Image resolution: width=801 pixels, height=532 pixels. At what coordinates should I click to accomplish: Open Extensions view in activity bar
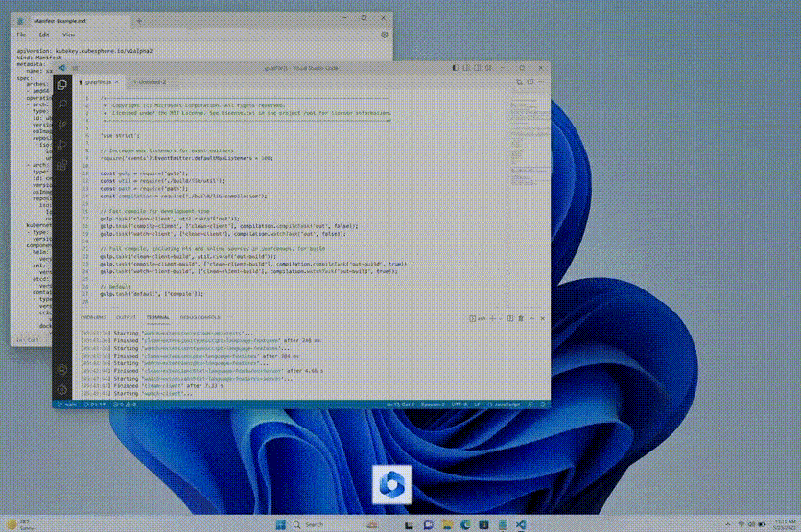pyautogui.click(x=61, y=165)
